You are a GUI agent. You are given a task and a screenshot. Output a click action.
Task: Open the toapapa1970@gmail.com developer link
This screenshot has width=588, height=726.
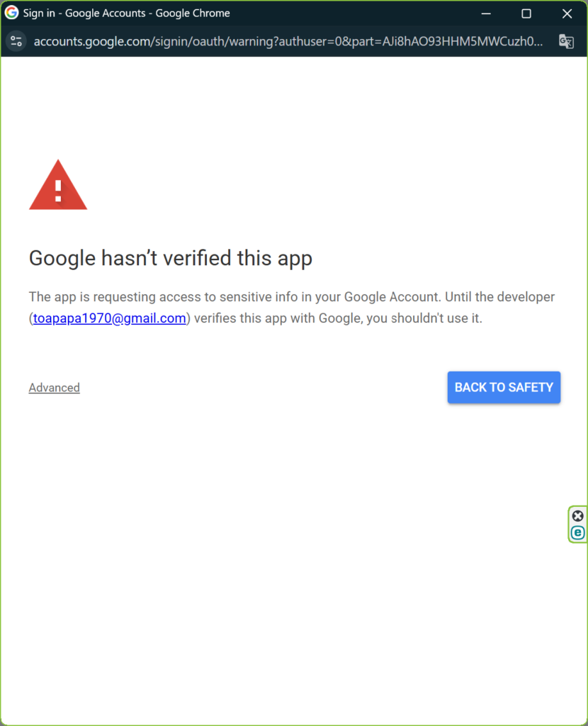point(110,319)
